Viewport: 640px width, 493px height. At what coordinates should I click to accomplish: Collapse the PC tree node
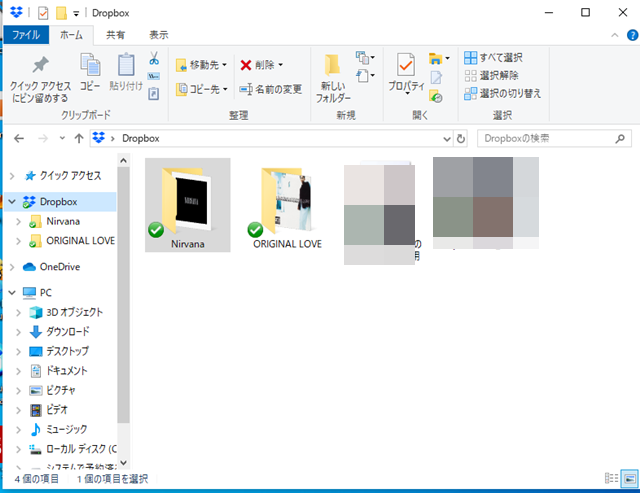[x=12, y=293]
